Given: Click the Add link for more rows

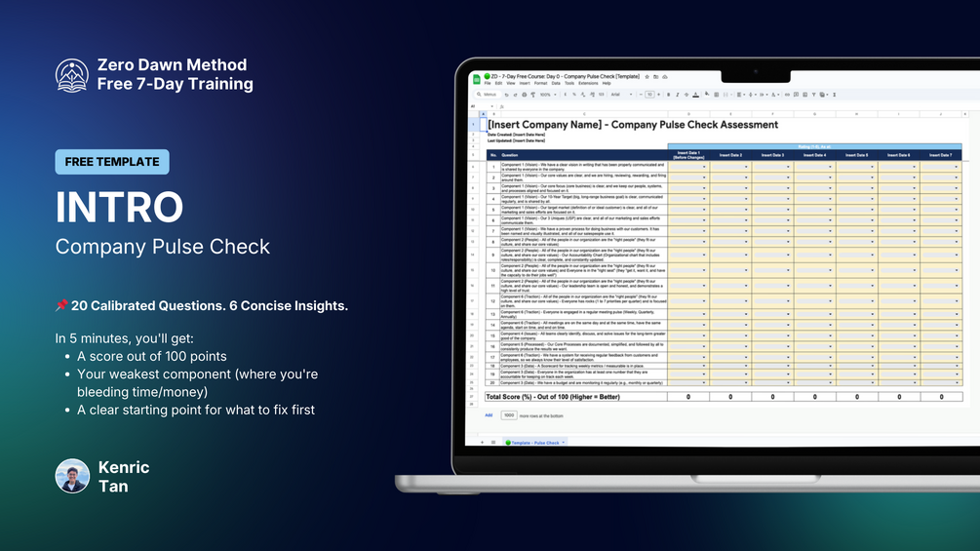Looking at the screenshot, I should [x=489, y=414].
